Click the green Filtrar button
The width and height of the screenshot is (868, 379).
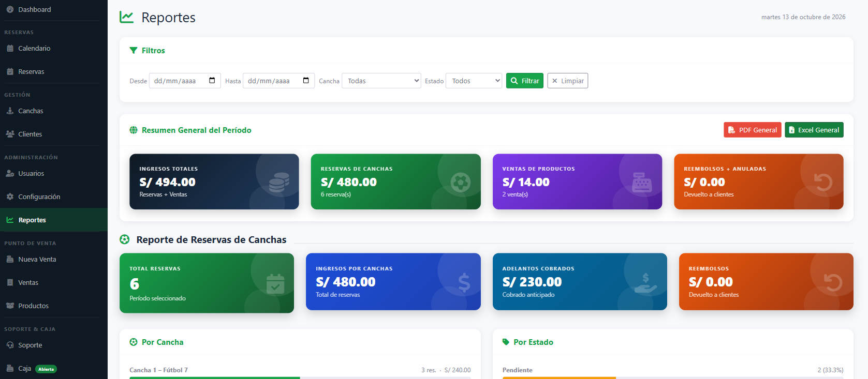pyautogui.click(x=525, y=81)
